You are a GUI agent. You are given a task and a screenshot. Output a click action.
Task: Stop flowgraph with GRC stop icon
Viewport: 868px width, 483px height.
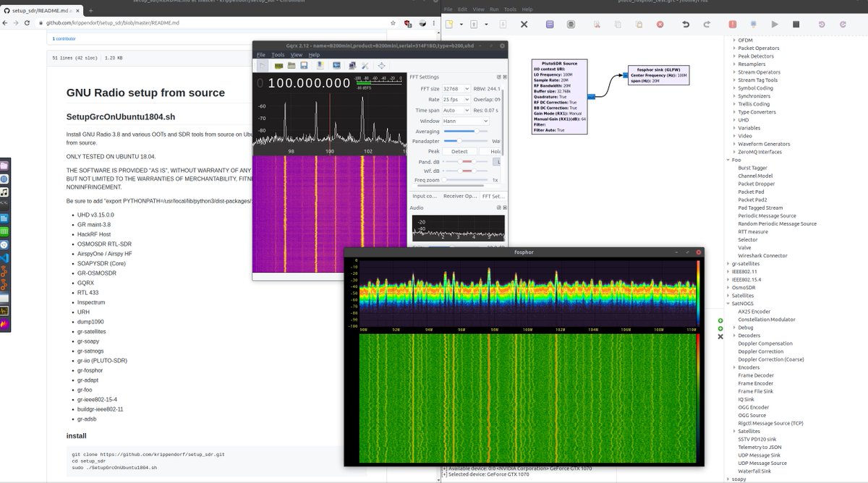click(796, 24)
